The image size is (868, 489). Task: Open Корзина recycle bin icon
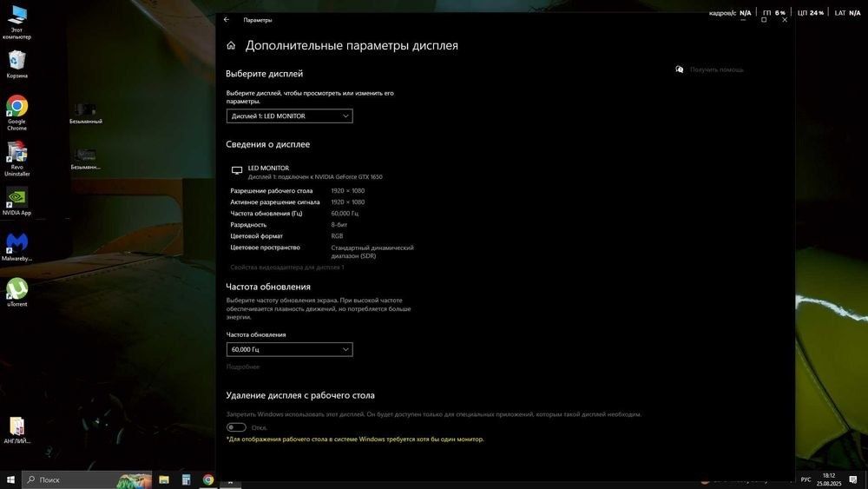16,63
